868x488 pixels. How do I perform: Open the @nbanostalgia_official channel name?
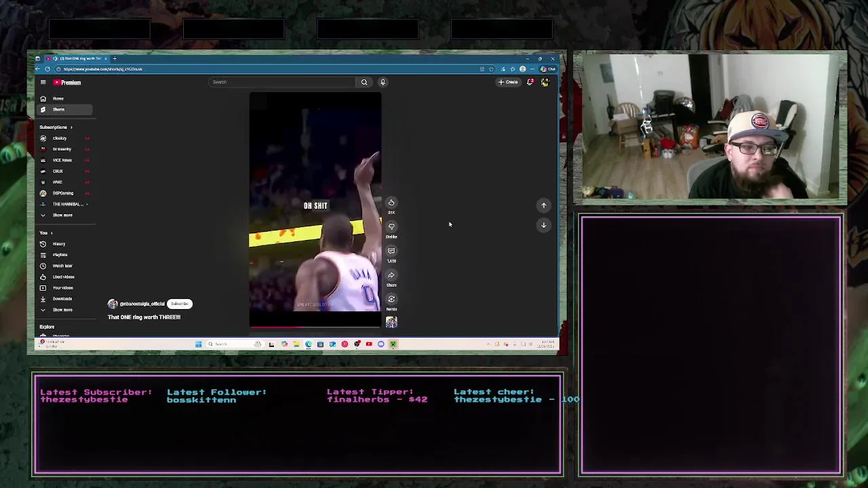point(142,304)
